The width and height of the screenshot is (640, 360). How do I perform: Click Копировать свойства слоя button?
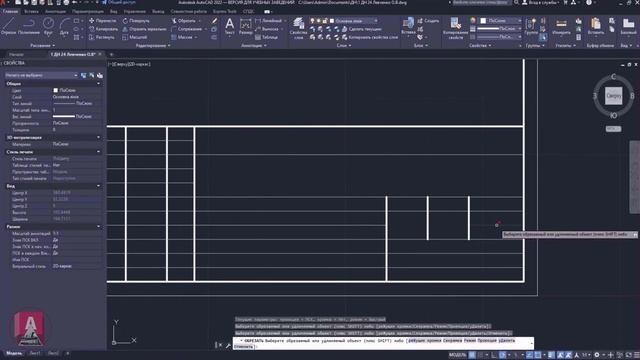pos(369,37)
